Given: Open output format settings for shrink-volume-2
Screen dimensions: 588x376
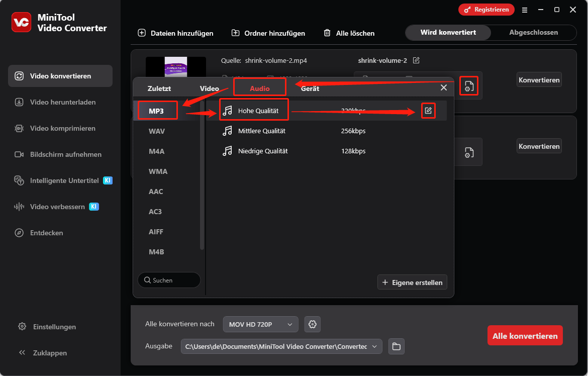Looking at the screenshot, I should coord(469,86).
